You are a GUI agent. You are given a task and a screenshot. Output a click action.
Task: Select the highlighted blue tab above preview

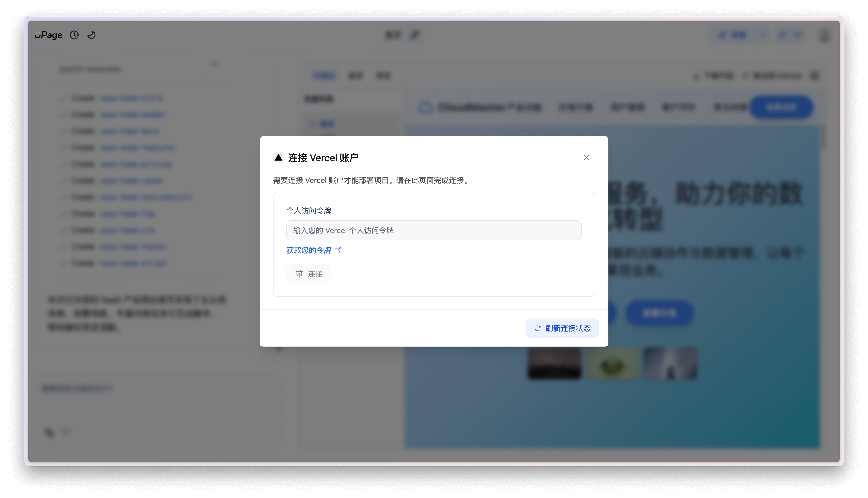324,75
